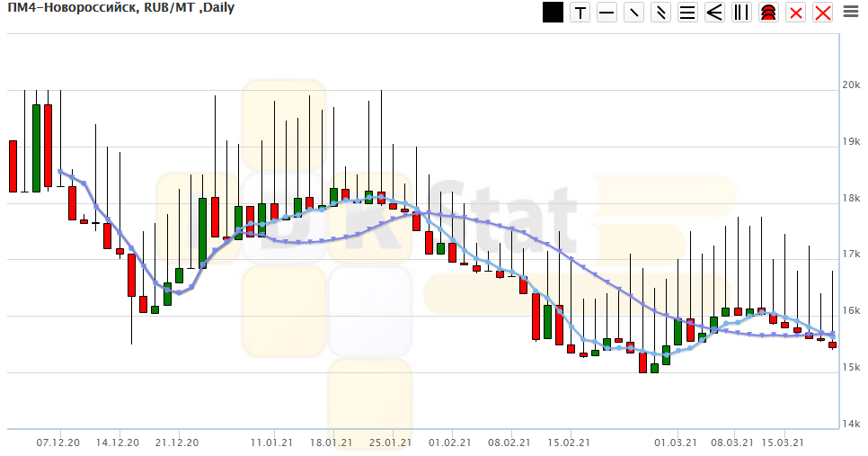This screenshot has height=456, width=868.
Task: Choose the single trend line tool
Action: tap(634, 13)
